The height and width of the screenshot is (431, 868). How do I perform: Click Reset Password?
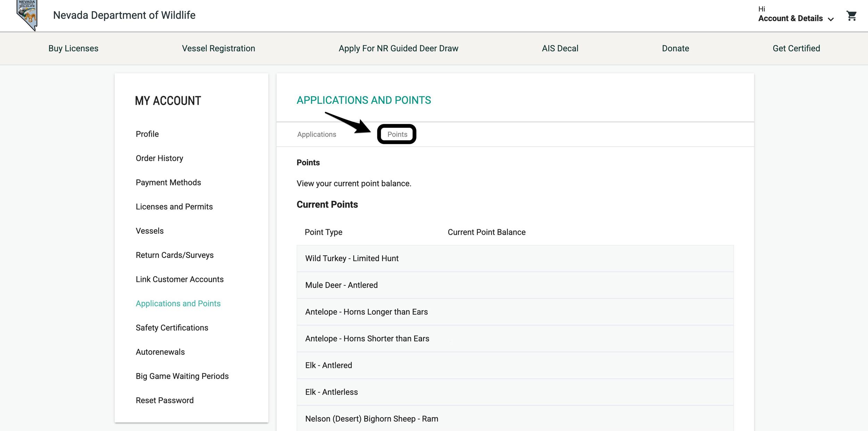point(165,400)
